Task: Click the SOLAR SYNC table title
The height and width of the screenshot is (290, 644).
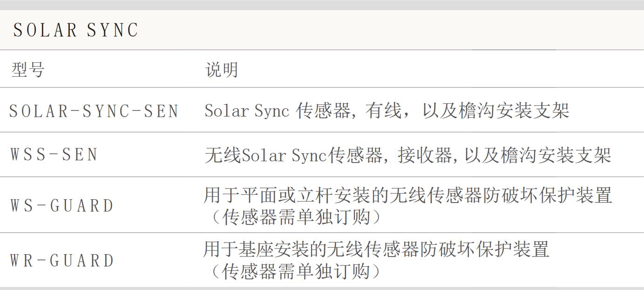Action: point(76,30)
